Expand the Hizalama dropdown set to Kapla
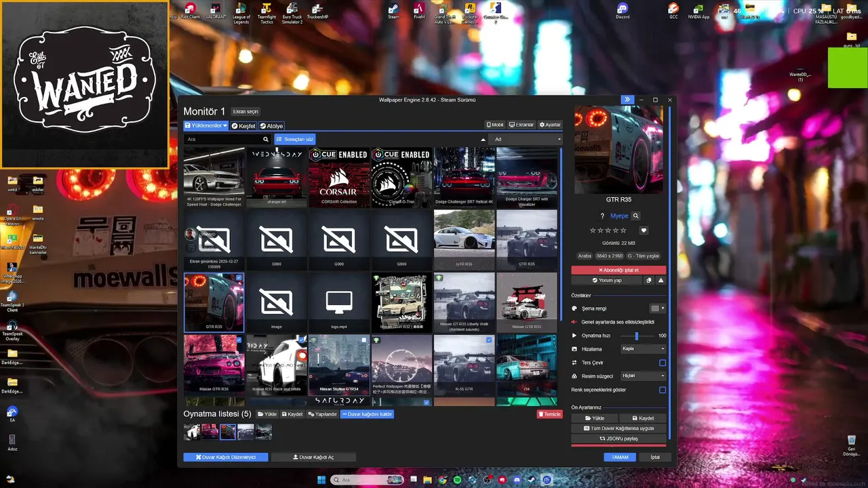Image resolution: width=868 pixels, height=488 pixels. tap(644, 349)
